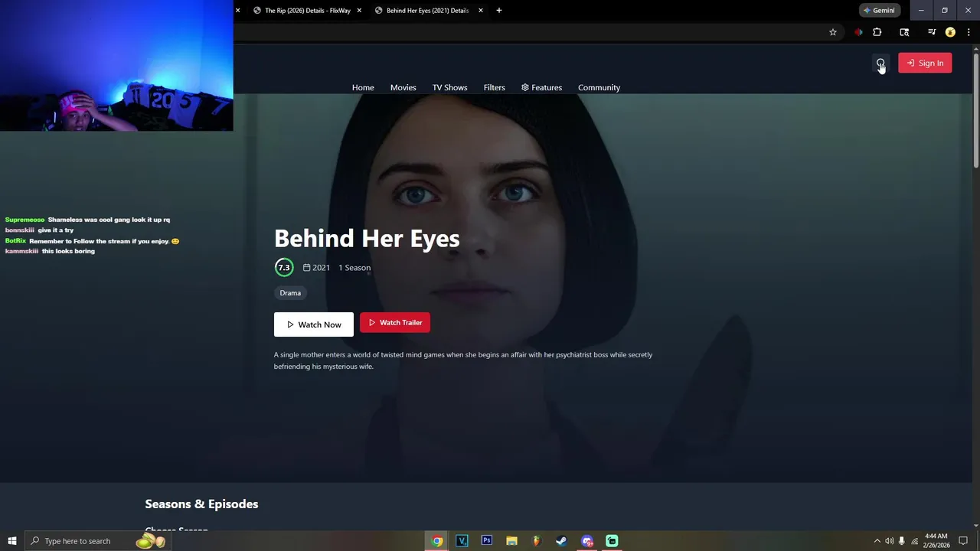Open the network tray icon
980x551 pixels.
(914, 541)
